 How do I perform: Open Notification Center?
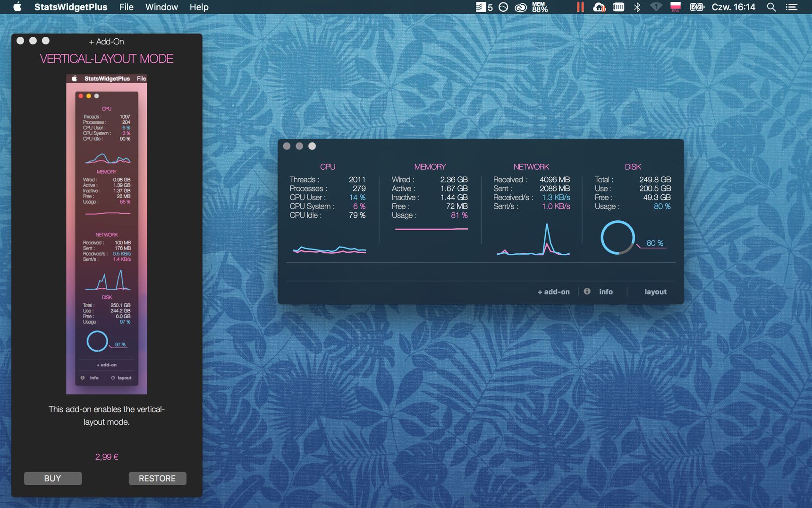pos(792,7)
